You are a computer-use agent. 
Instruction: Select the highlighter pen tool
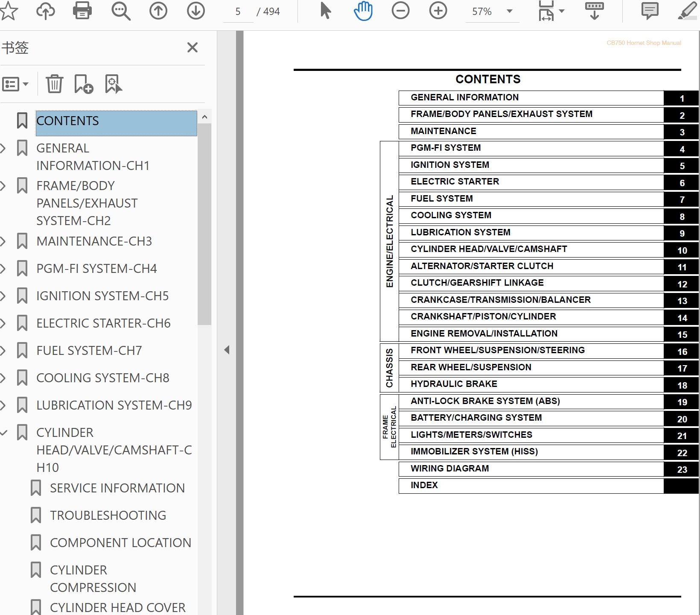coord(688,11)
